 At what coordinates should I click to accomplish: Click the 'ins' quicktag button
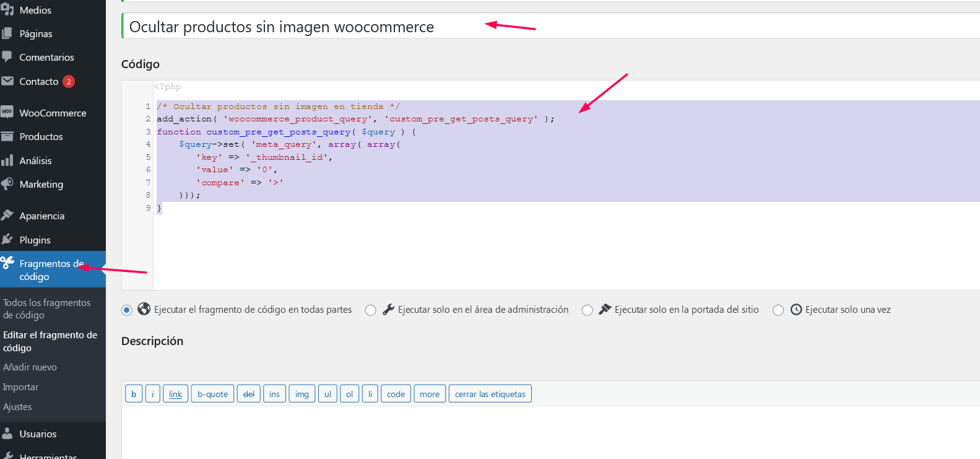point(274,393)
